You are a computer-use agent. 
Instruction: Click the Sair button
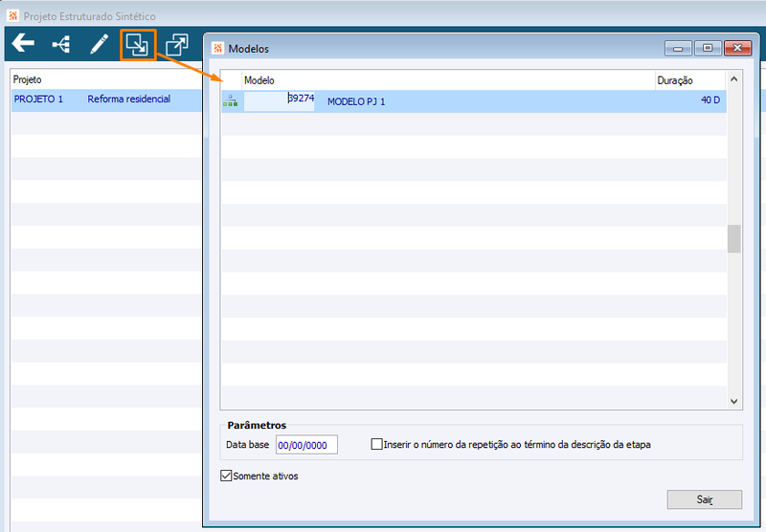pos(704,499)
